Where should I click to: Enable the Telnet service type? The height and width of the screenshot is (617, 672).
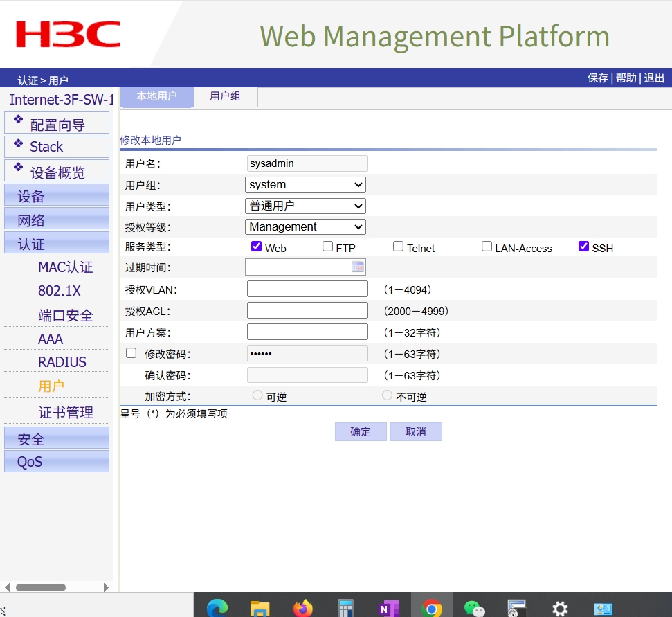398,246
